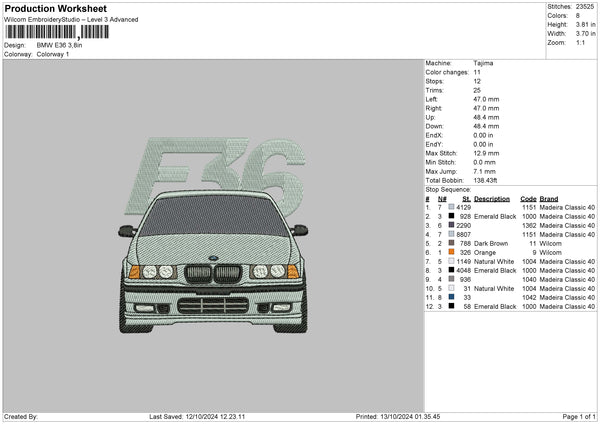Click the Max Jump value 7.1 mm
600x424 pixels.
point(484,171)
